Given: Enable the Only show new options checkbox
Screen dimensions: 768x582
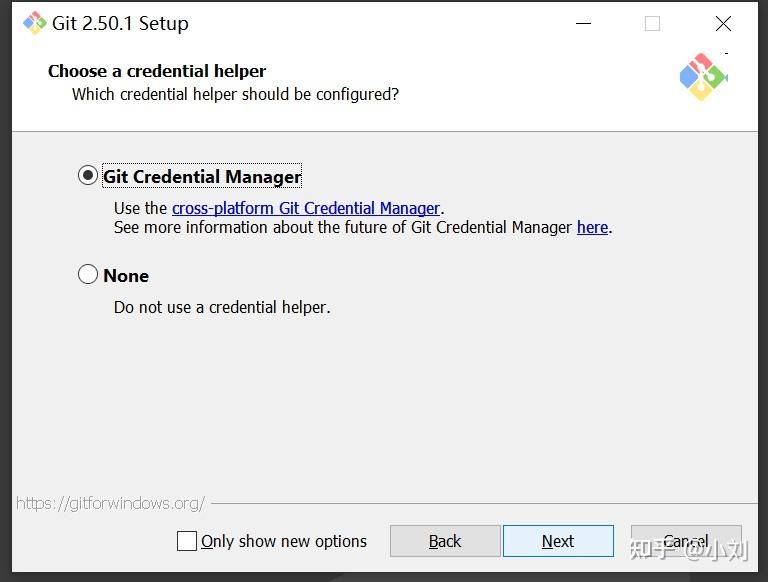Looking at the screenshot, I should [187, 541].
